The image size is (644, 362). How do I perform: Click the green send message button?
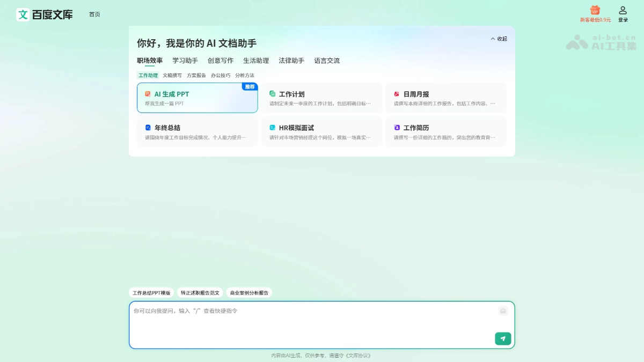[x=502, y=338]
